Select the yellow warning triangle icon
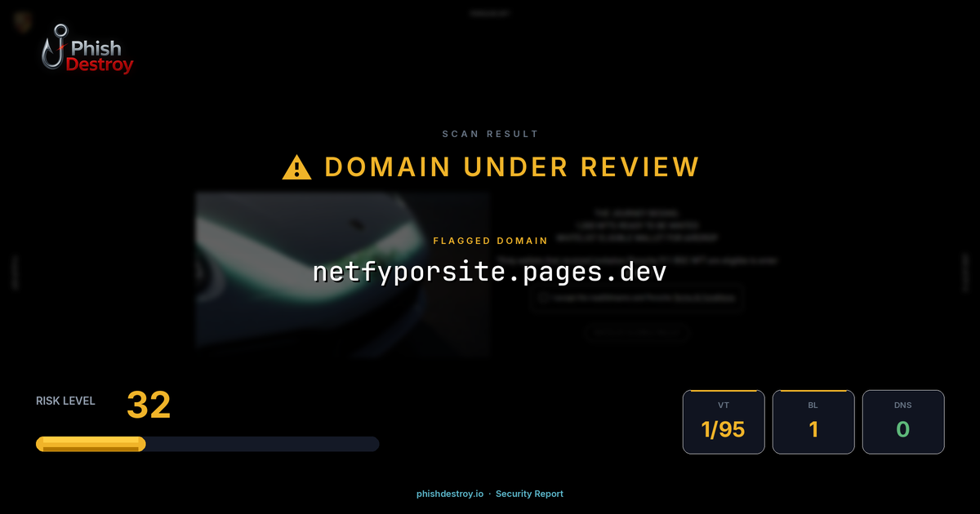 (x=296, y=166)
